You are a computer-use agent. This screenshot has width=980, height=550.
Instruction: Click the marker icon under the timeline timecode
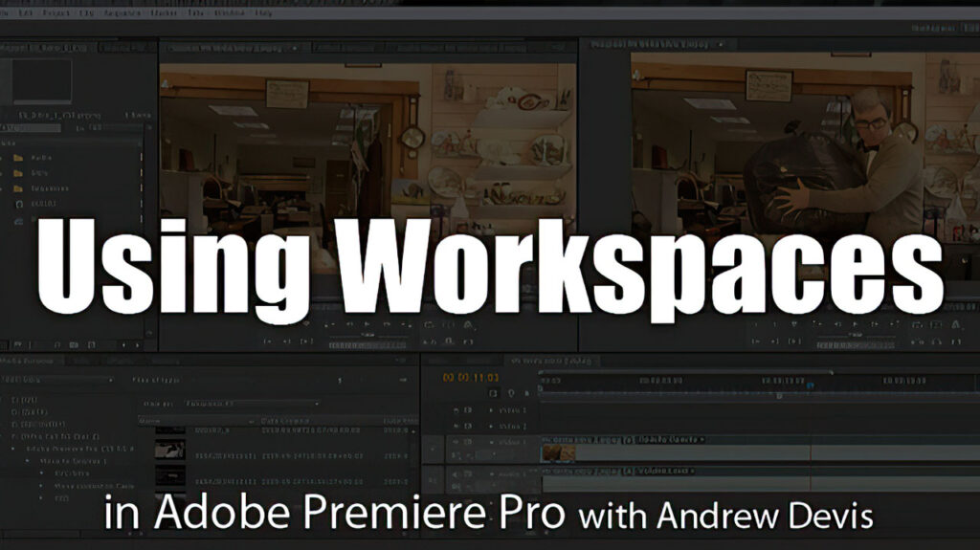coord(511,393)
